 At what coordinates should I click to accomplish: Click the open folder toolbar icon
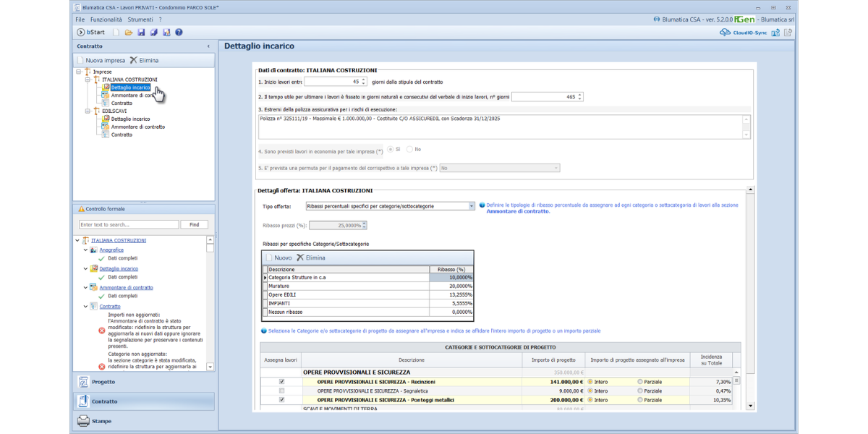[129, 33]
